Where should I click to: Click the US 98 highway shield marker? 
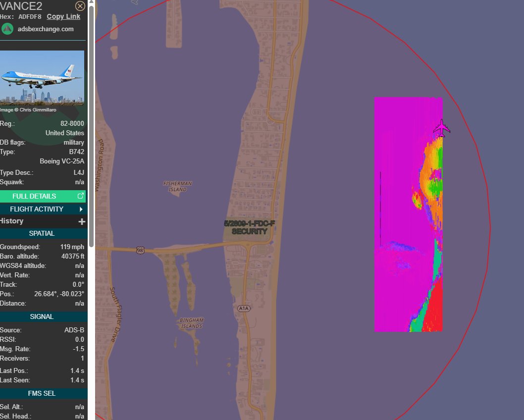140,250
